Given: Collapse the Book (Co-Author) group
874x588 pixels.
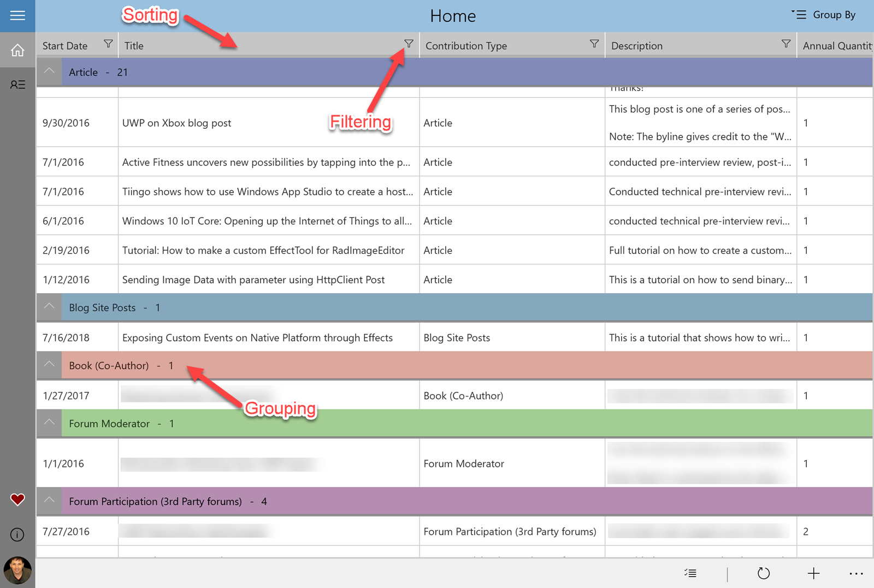Looking at the screenshot, I should (49, 365).
